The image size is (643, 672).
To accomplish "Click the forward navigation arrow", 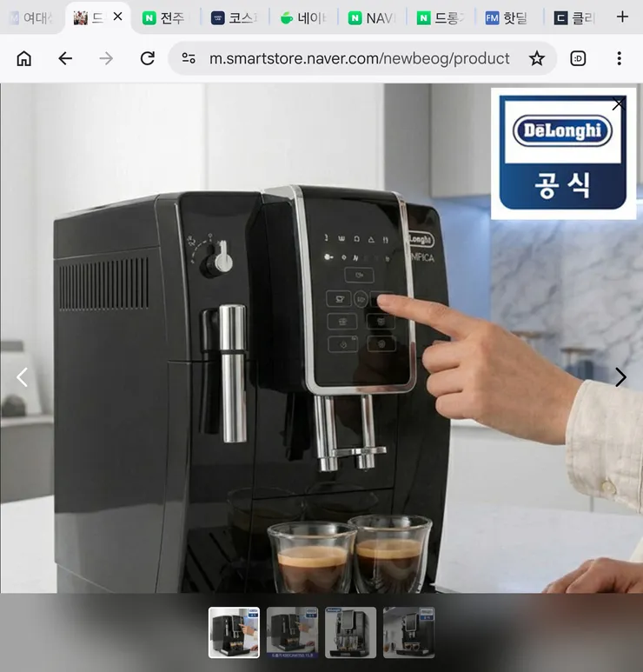I will [106, 58].
